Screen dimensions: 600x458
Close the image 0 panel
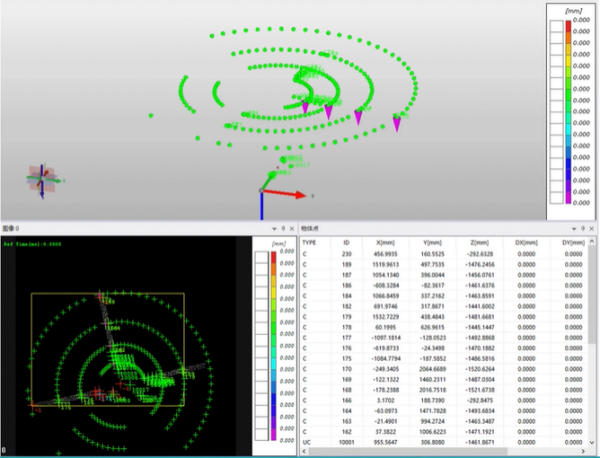pos(292,228)
